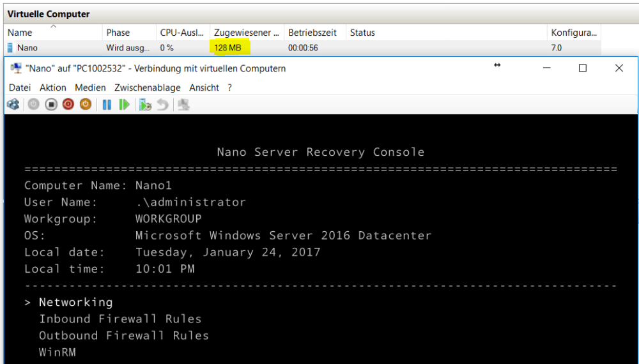The height and width of the screenshot is (364, 639).
Task: Click the greyed-out Start power icon
Action: tap(34, 104)
